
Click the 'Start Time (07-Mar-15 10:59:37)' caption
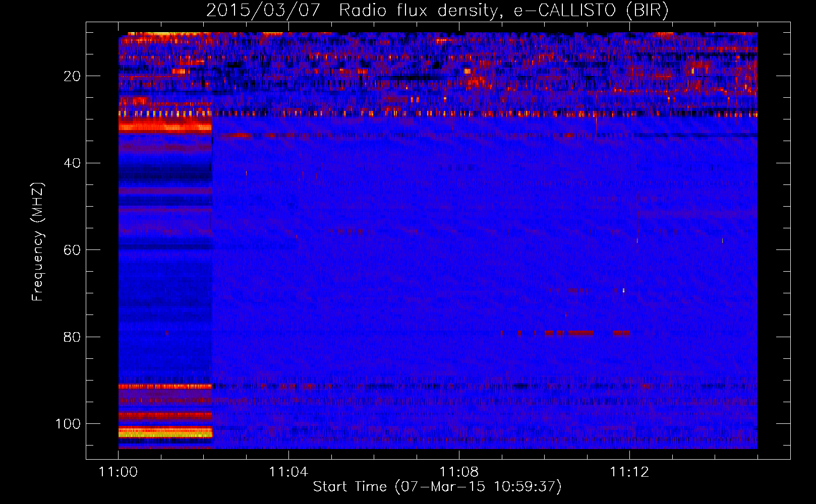point(437,487)
